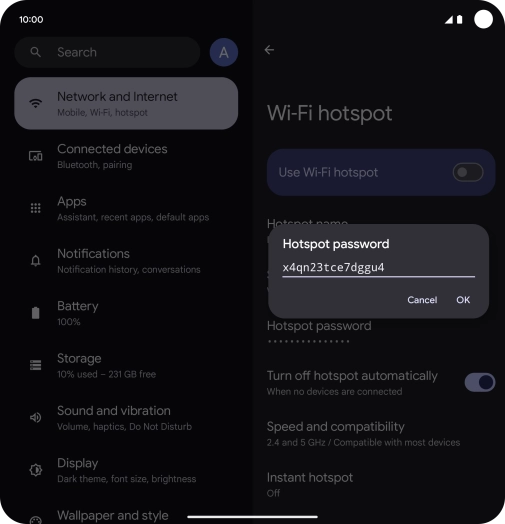Click the Notifications bell icon
Viewport: 505px width, 524px height.
click(35, 260)
